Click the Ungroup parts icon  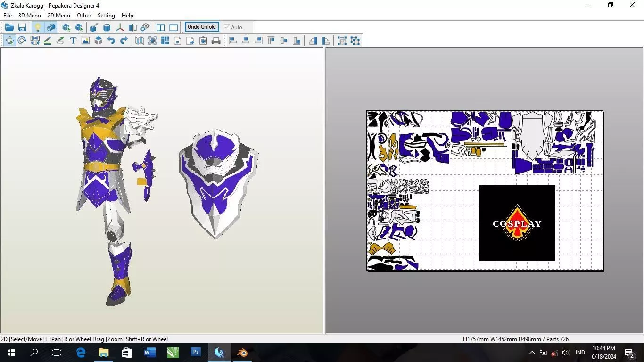[x=355, y=41]
